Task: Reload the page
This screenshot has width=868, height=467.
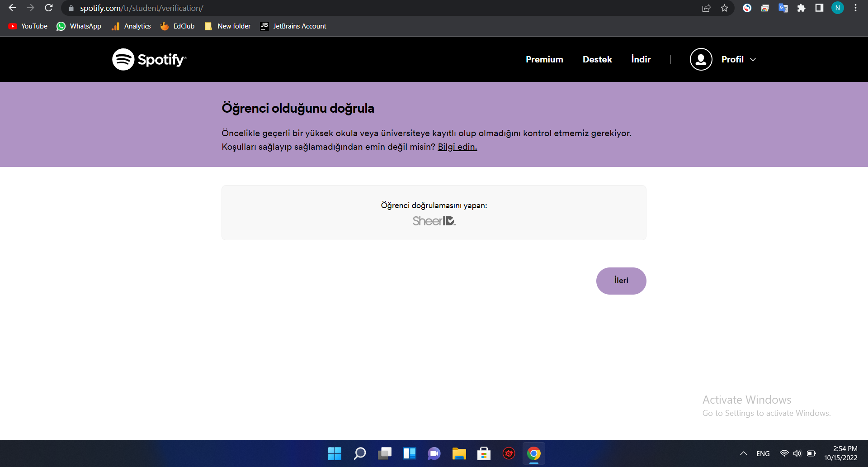Action: tap(49, 8)
